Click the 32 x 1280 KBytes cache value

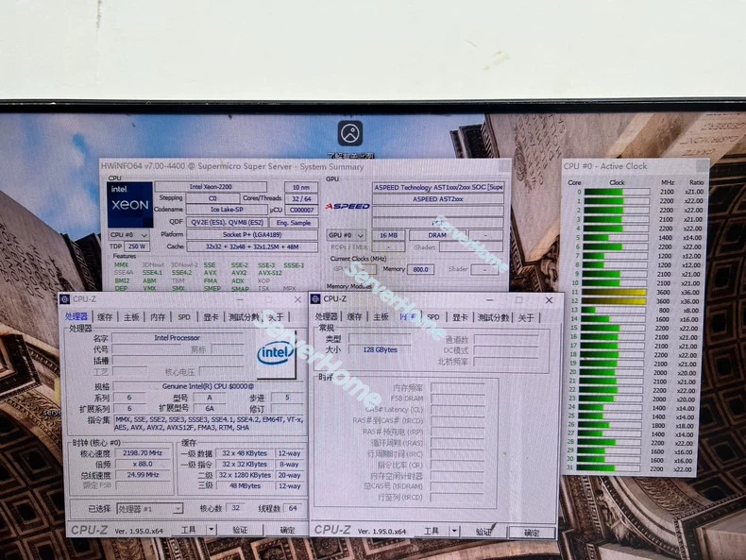click(x=245, y=475)
